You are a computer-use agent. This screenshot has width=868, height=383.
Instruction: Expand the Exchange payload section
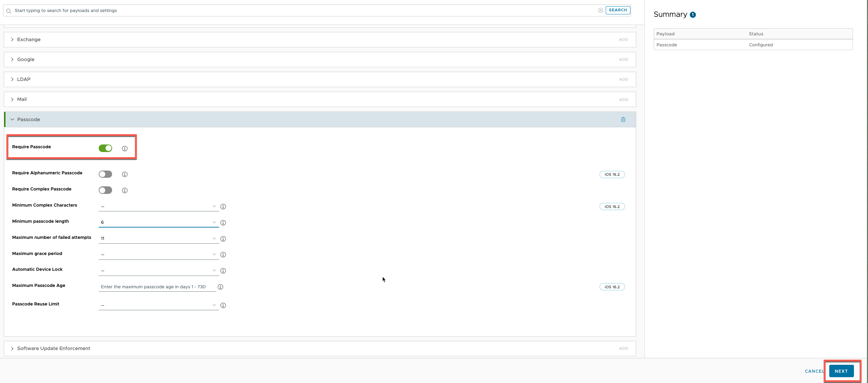[x=29, y=39]
